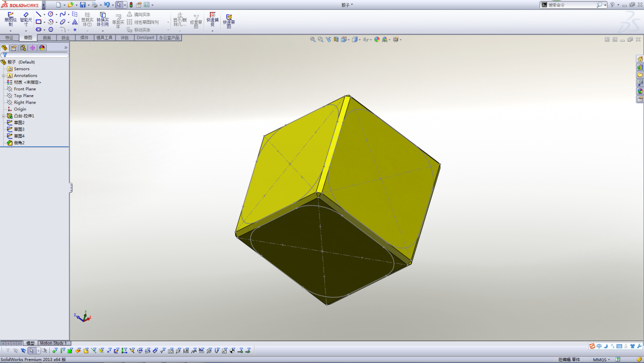Screen dimensions: 644x363
Task: Open the dropdown arrow next to Undo
Action: tap(113, 5)
